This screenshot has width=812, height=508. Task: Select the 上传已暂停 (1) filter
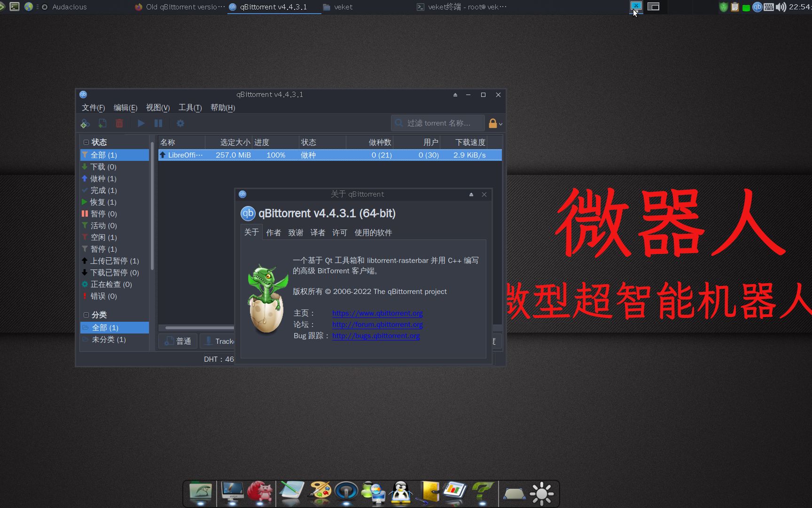(x=115, y=261)
